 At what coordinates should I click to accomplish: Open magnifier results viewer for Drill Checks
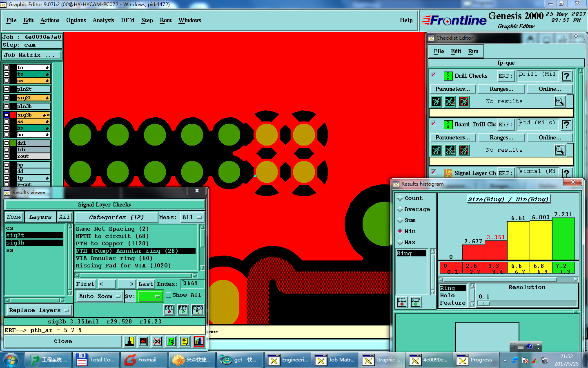pos(560,101)
